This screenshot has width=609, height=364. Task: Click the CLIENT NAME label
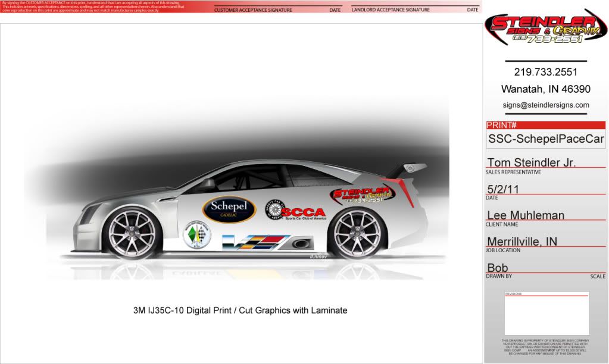tap(501, 224)
